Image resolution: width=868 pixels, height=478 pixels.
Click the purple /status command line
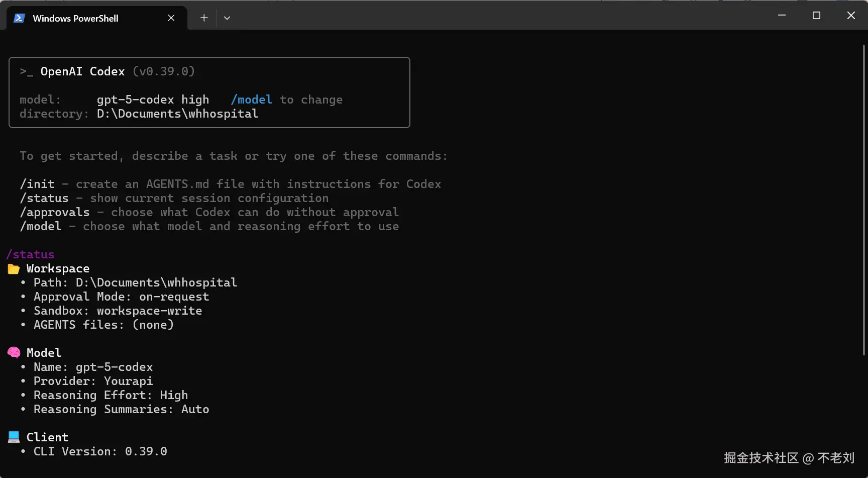click(30, 254)
